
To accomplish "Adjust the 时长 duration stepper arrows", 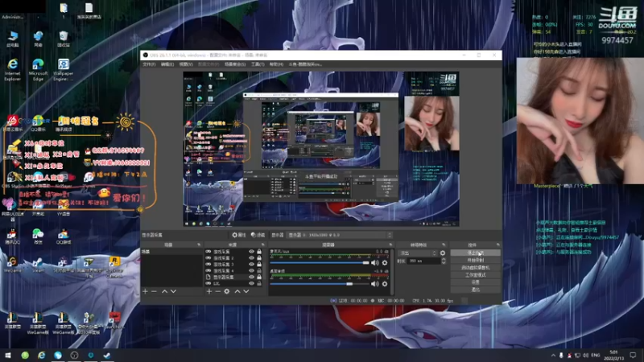I will click(444, 261).
